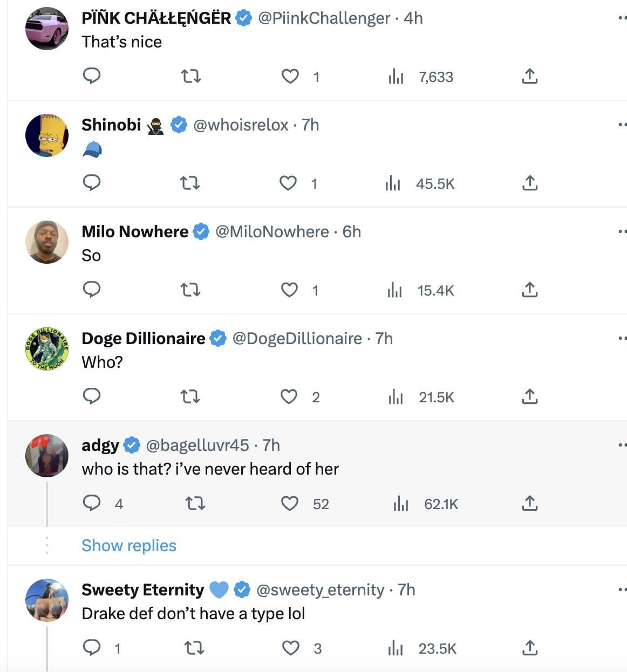Open more options menu on adgy's tweet
627x672 pixels.
click(x=622, y=445)
